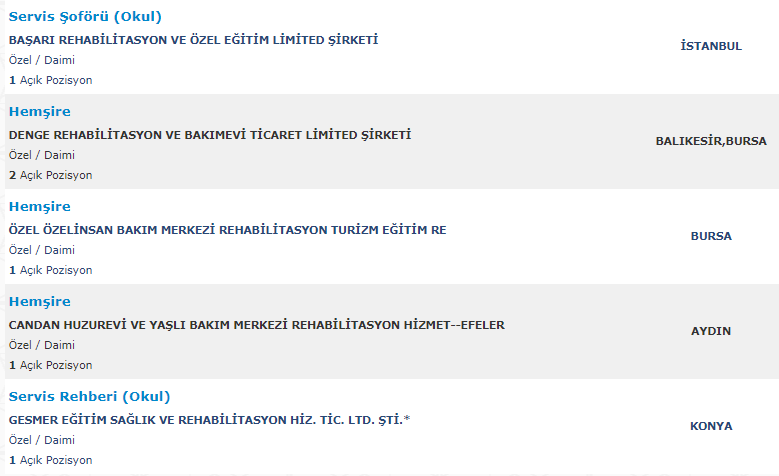779x476 pixels.
Task: Click GESMER EĞİTİM SAĞLIK company name
Action: tap(209, 420)
